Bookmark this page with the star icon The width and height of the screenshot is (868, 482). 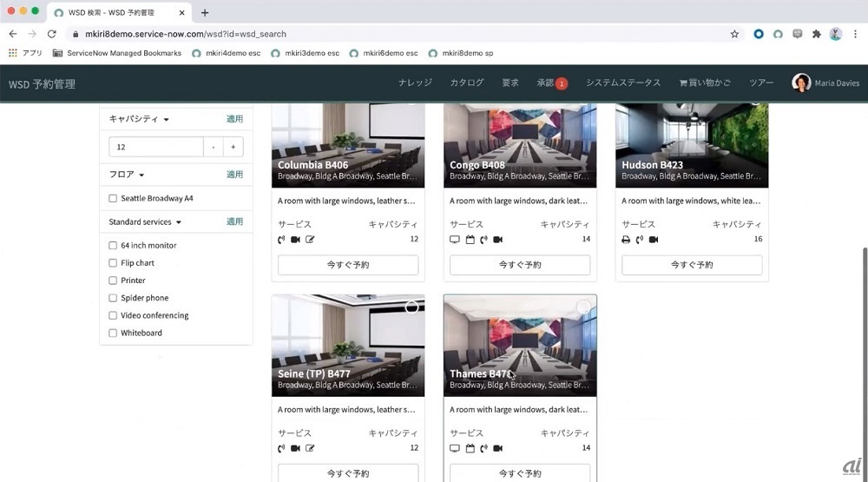[x=734, y=34]
